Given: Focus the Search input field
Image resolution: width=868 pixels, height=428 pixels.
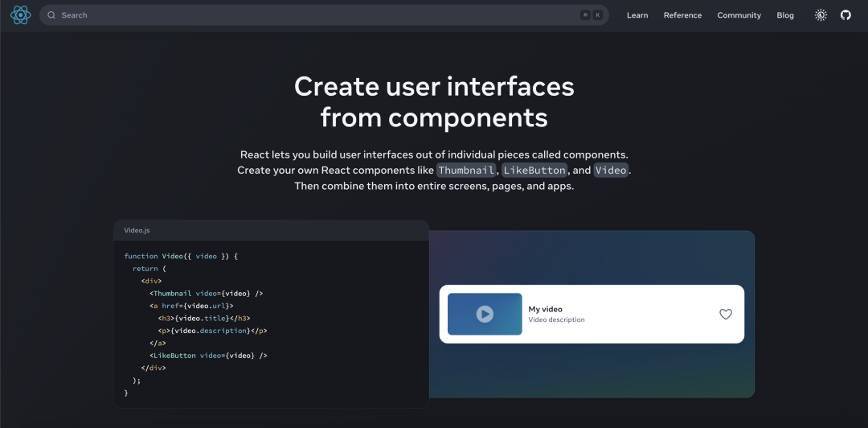Looking at the screenshot, I should [324, 15].
